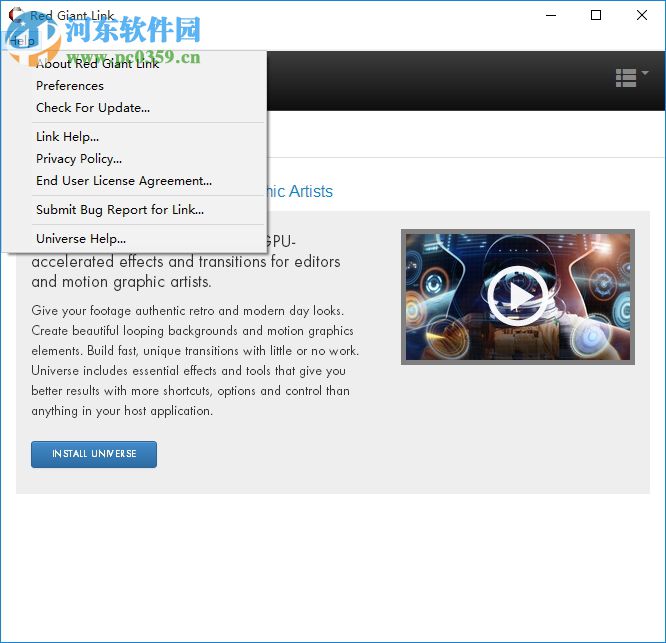Click the Red Giant Link app icon
The width and height of the screenshot is (666, 643).
tap(16, 15)
